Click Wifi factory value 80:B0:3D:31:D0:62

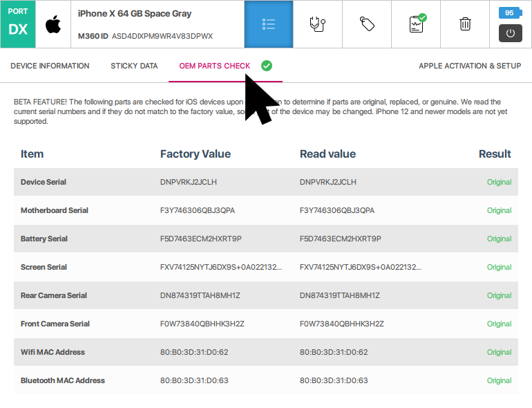194,352
